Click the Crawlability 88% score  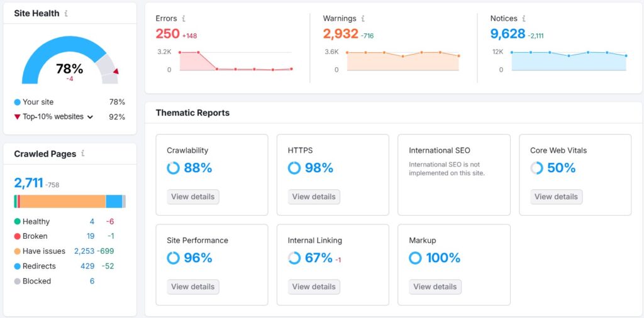click(x=198, y=168)
